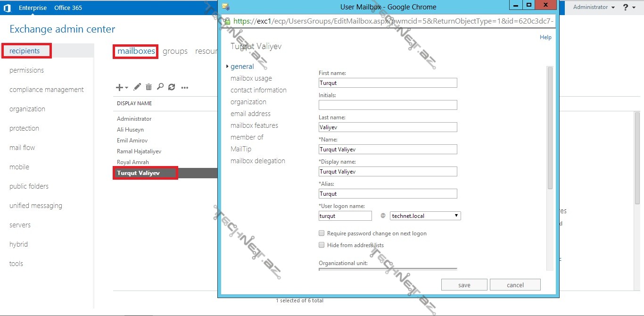This screenshot has width=644, height=316.
Task: Click the save button
Action: 464,285
